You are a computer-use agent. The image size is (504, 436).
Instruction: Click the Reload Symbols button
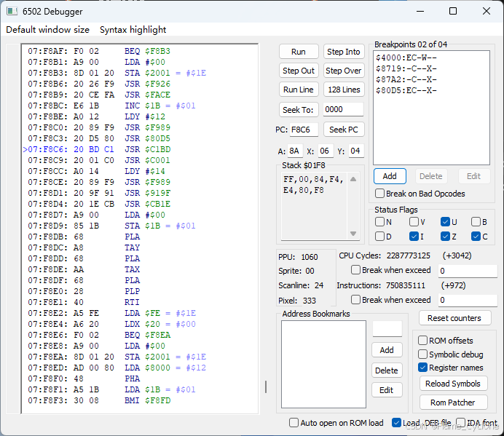(453, 384)
